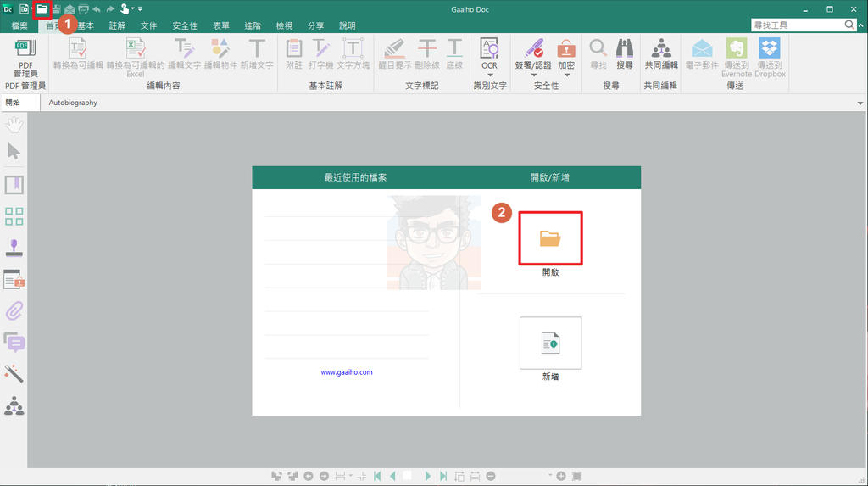Visit the www.gaaiho.com link
Viewport: 868px width, 486px height.
(x=347, y=372)
